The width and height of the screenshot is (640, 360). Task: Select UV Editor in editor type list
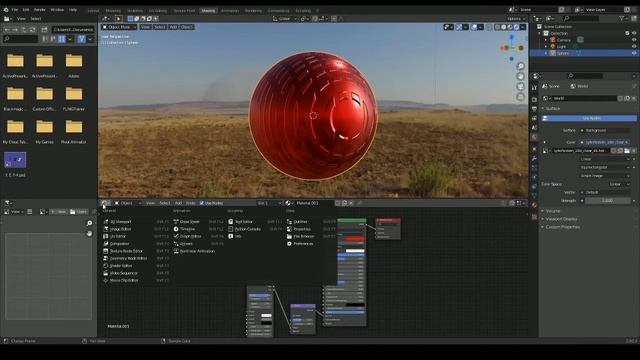coord(118,236)
